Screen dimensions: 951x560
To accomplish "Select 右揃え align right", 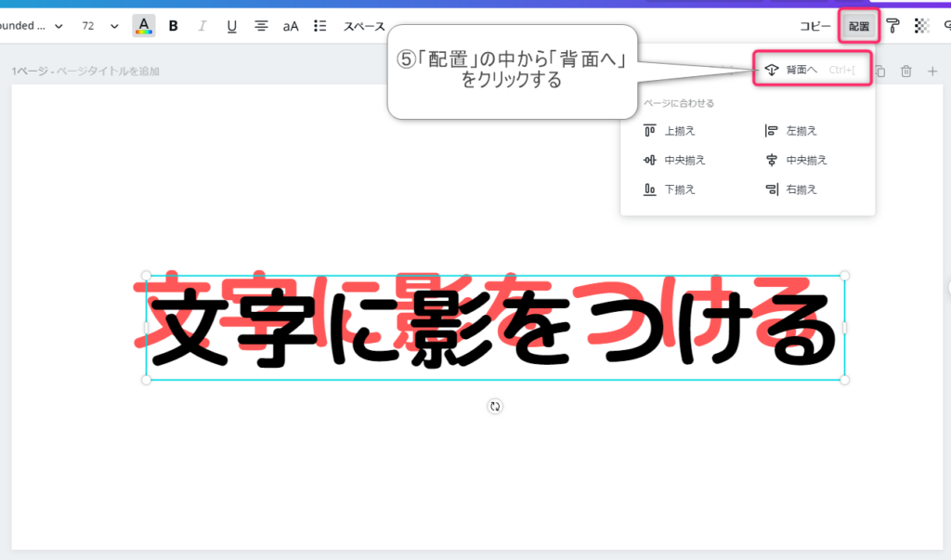I will (x=791, y=189).
